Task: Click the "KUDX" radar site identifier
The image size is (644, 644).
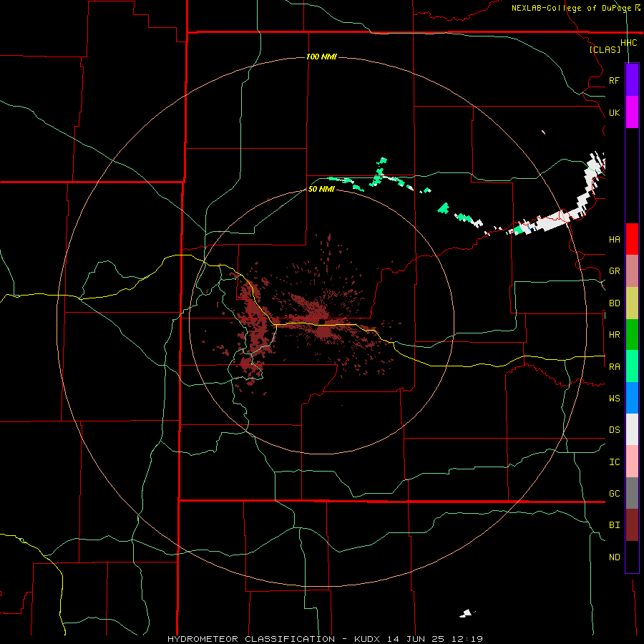Action: coord(368,639)
